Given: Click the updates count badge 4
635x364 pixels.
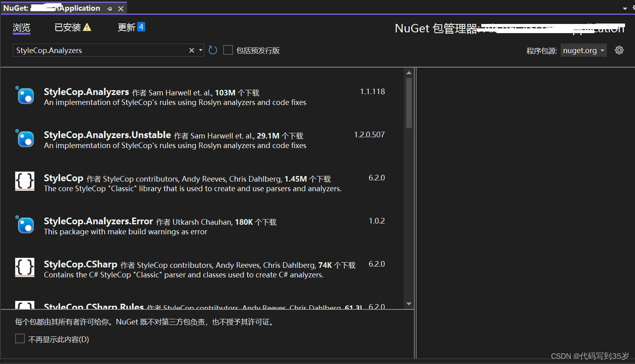Looking at the screenshot, I should pos(141,27).
